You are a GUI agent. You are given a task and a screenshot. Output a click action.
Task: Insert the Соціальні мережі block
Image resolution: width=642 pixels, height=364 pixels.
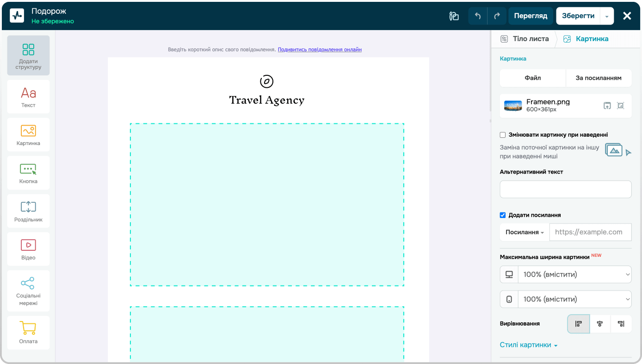(x=28, y=291)
